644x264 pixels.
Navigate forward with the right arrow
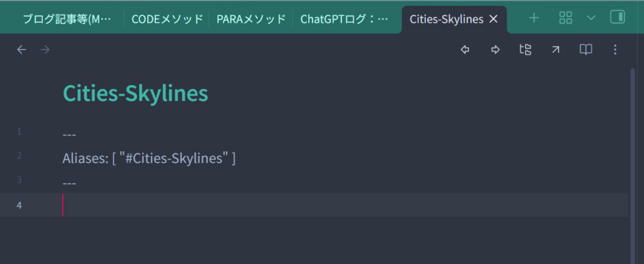tap(45, 50)
